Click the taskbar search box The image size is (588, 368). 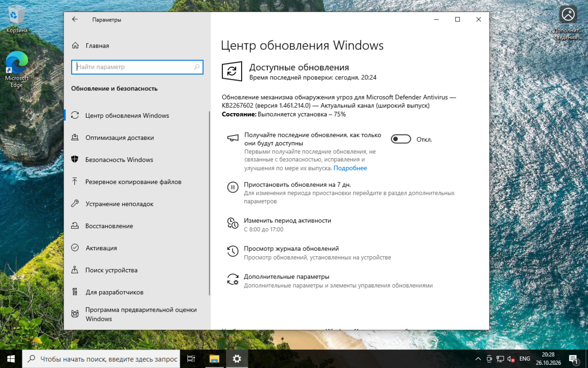point(101,359)
